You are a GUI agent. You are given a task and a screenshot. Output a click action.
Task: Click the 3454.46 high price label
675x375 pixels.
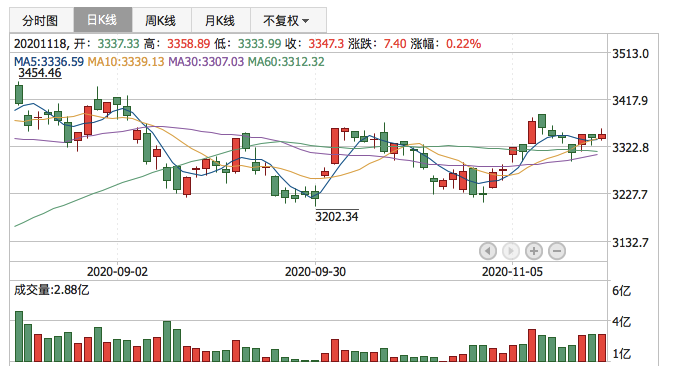point(40,73)
